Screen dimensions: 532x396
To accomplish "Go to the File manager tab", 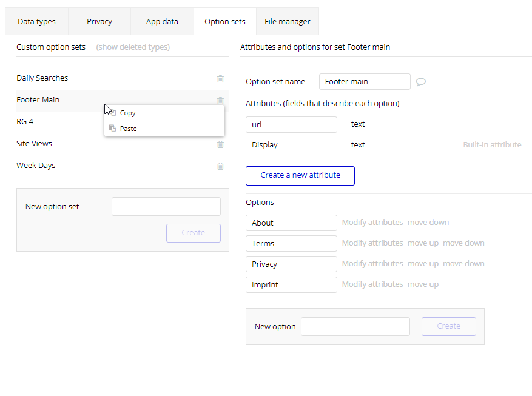I will click(x=287, y=21).
